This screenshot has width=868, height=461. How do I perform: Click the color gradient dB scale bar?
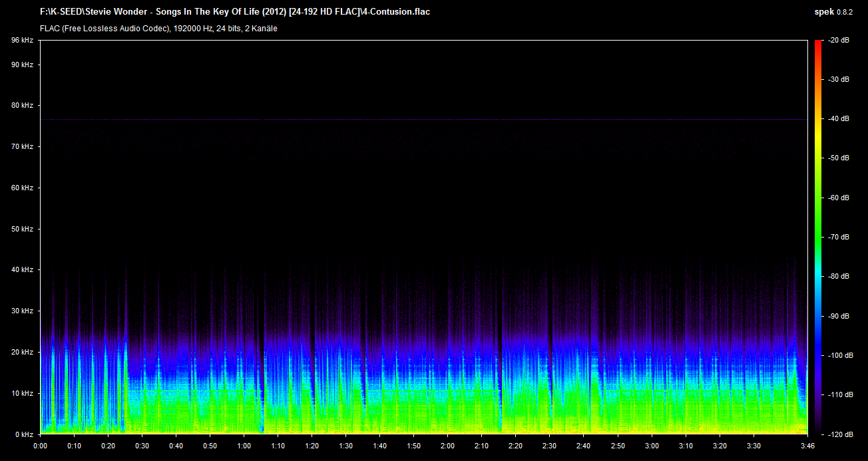pyautogui.click(x=817, y=237)
